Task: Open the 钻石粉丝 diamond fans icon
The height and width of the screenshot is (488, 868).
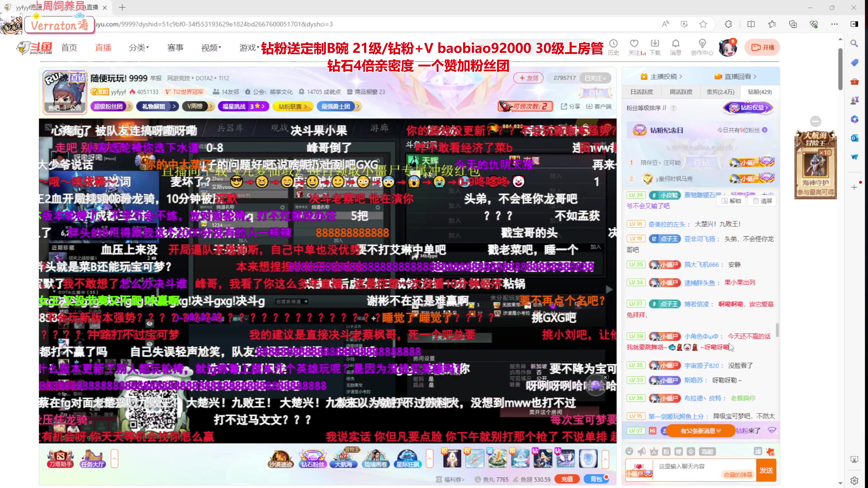Action: (x=313, y=459)
